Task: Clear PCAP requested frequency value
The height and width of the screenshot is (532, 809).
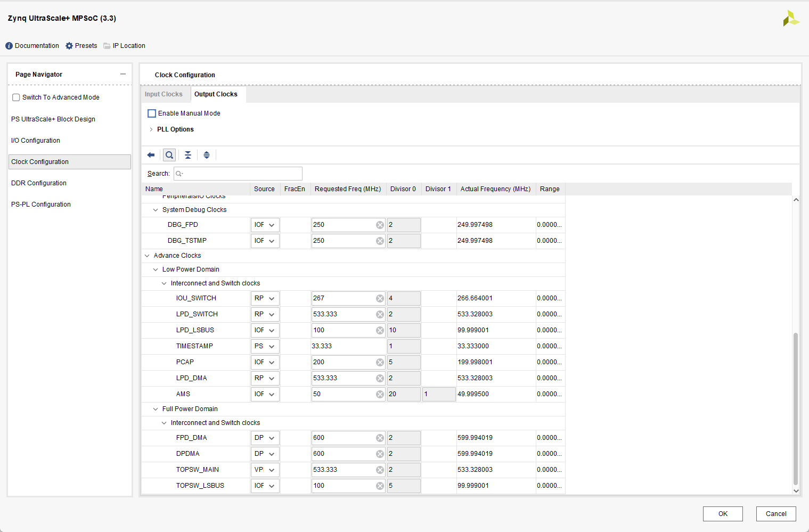Action: tap(380, 362)
